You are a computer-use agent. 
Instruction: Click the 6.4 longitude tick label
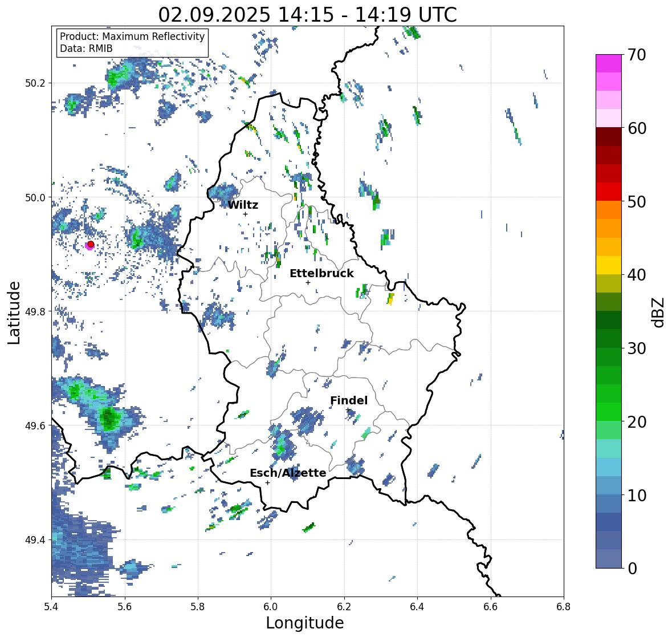(417, 607)
